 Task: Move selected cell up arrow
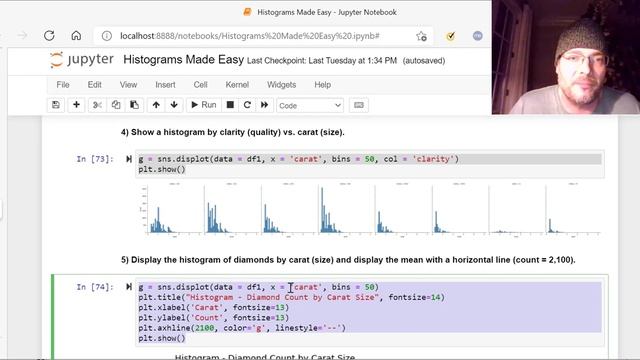click(156, 105)
